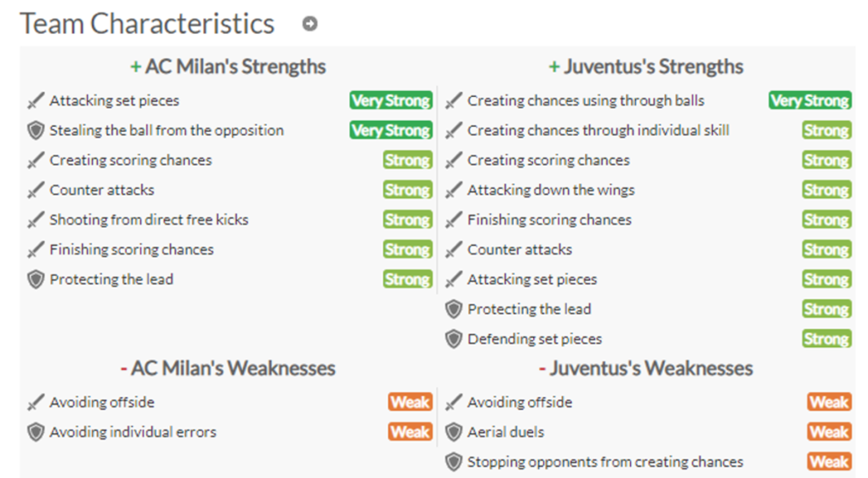Click sword icon next to Attacking set pieces under AC Milan

(36, 101)
